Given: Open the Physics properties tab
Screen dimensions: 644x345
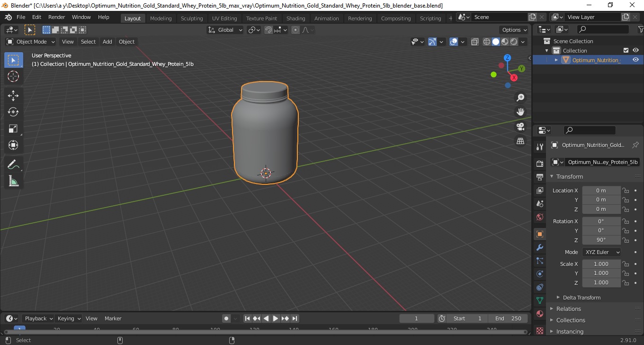Looking at the screenshot, I should 539,274.
